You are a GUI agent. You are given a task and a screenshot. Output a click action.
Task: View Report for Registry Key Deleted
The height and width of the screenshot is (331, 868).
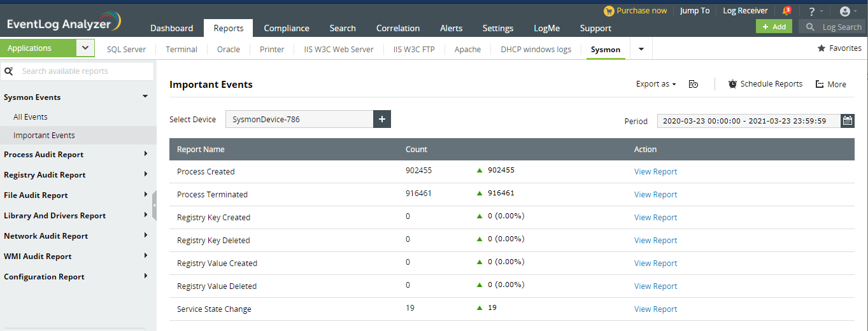655,240
